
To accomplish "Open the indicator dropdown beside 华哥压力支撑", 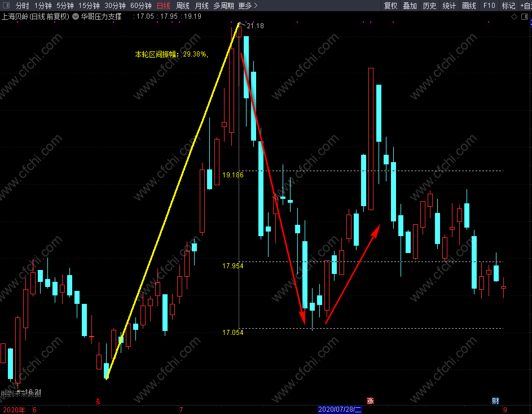I will [76, 16].
